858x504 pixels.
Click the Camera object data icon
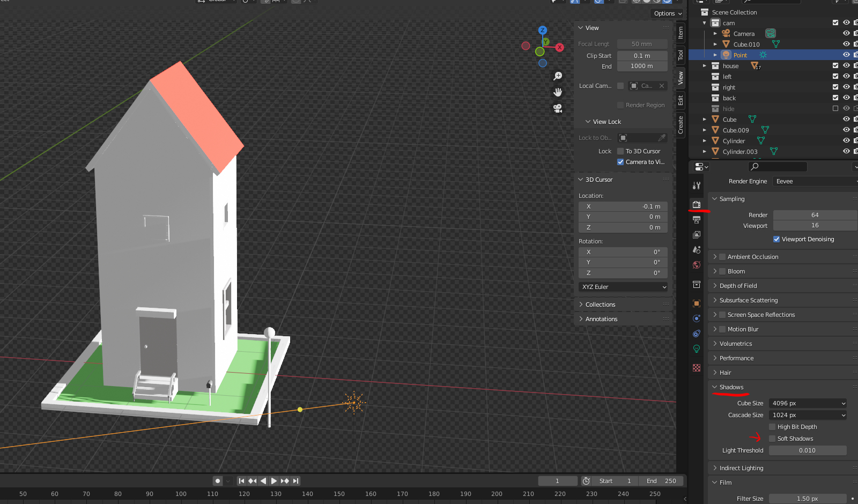[x=771, y=33]
